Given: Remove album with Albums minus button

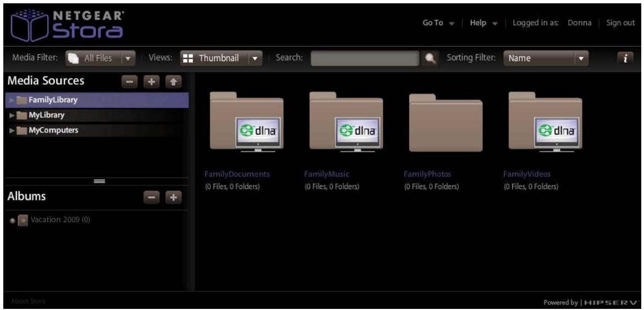Looking at the screenshot, I should (152, 197).
